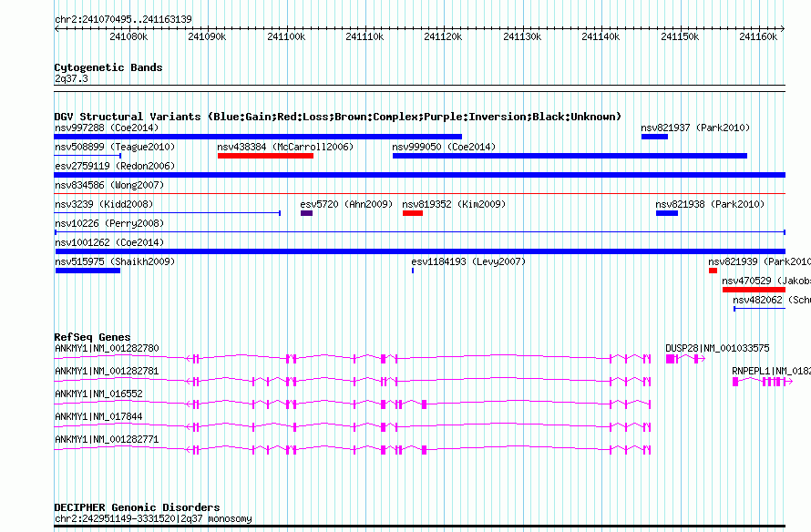Open the nsv1001262 (Coe2014) variant label
The width and height of the screenshot is (811, 532).
[109, 242]
